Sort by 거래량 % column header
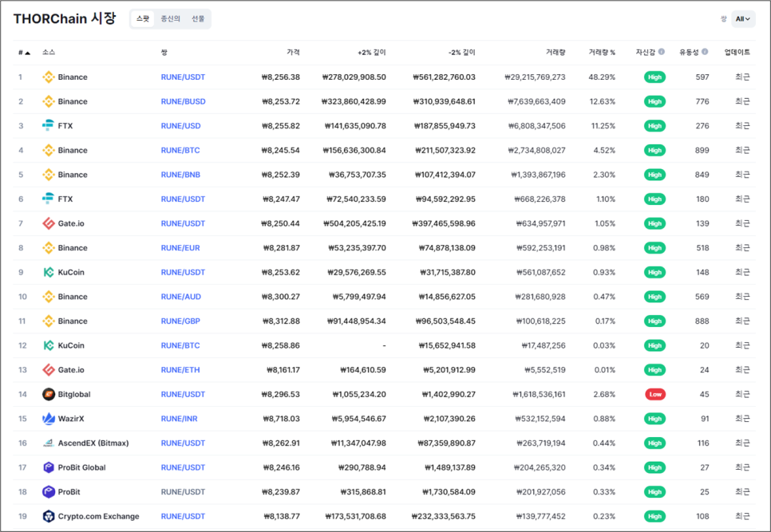The width and height of the screenshot is (771, 532). click(x=602, y=52)
